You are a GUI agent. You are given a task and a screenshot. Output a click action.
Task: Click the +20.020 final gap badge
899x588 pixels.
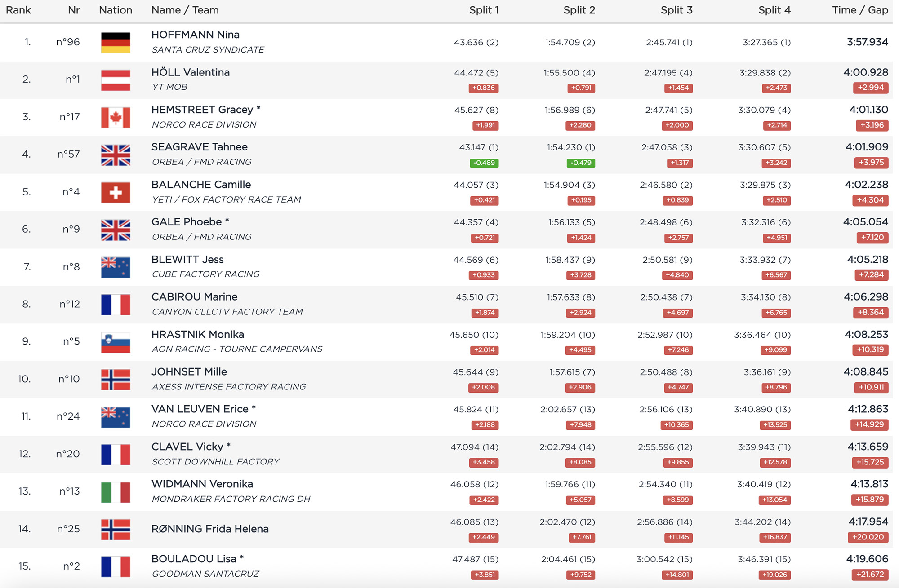click(x=868, y=537)
